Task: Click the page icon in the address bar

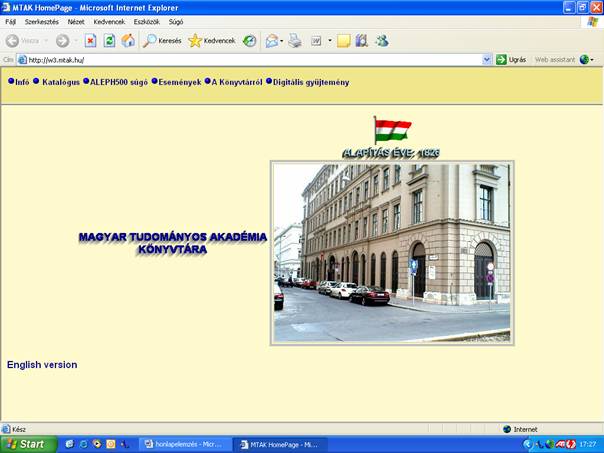Action: pos(23,60)
